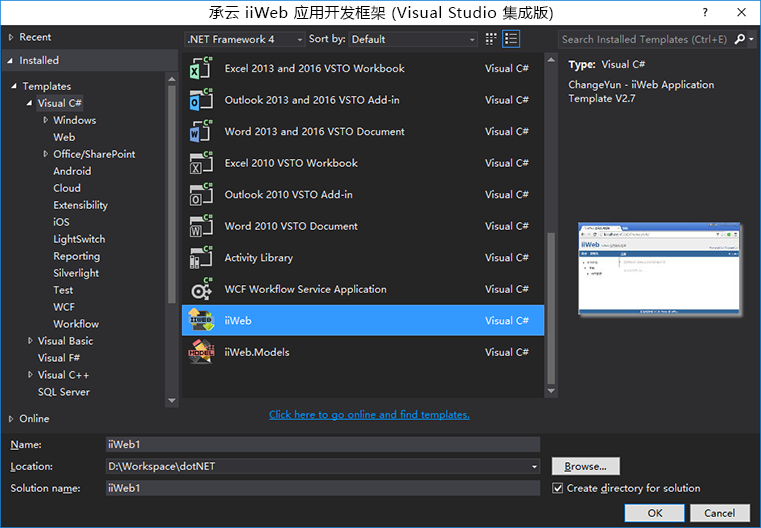Click the Outlook 2013 and 2016 Add-in icon
The height and width of the screenshot is (528, 761).
[201, 99]
